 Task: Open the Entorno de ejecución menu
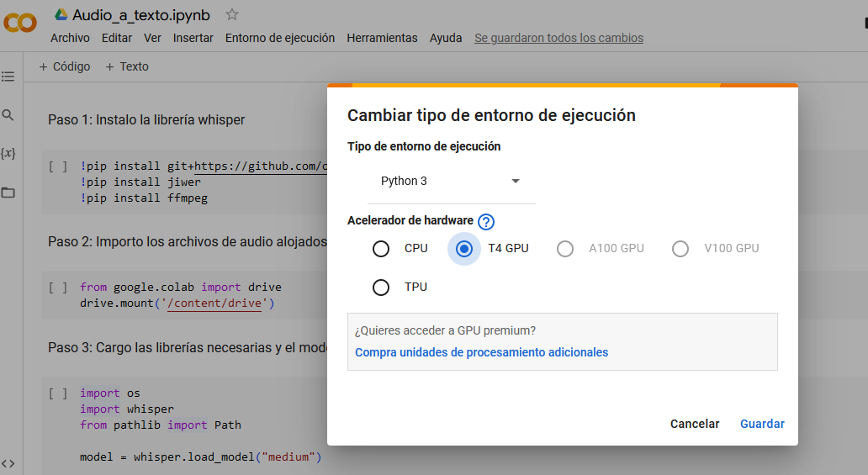(279, 38)
